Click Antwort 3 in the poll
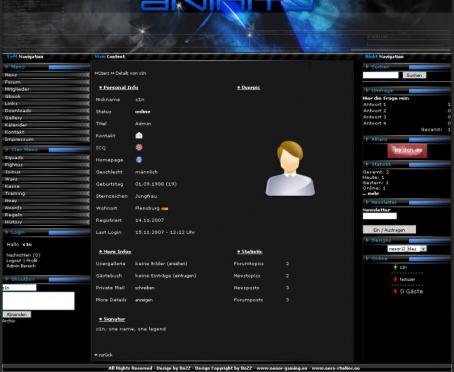This screenshot has width=454, height=372. coord(374,117)
